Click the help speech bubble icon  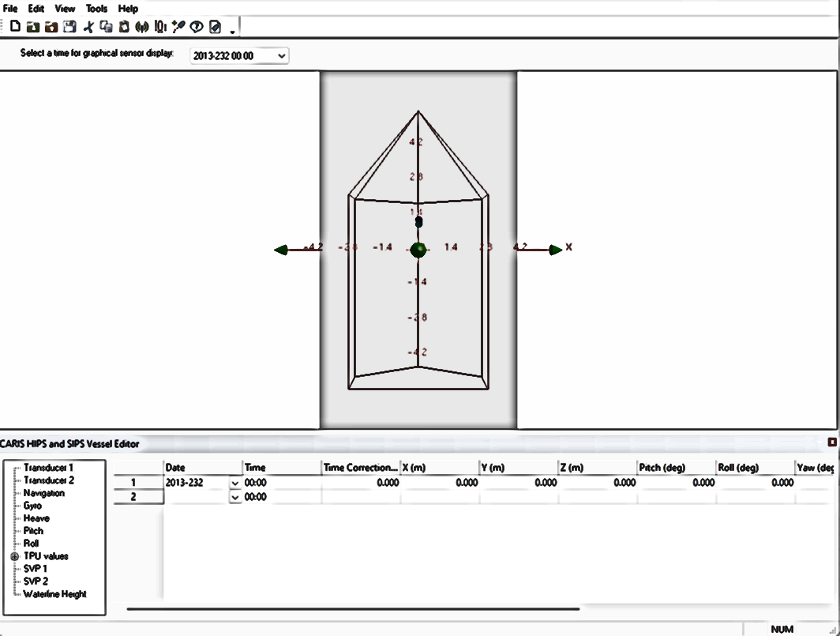click(197, 27)
